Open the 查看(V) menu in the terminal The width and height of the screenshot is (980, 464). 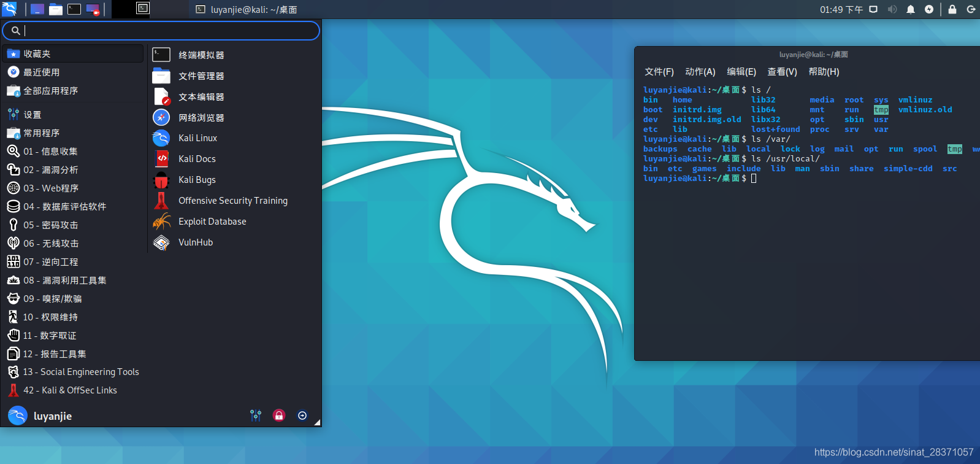(x=783, y=72)
